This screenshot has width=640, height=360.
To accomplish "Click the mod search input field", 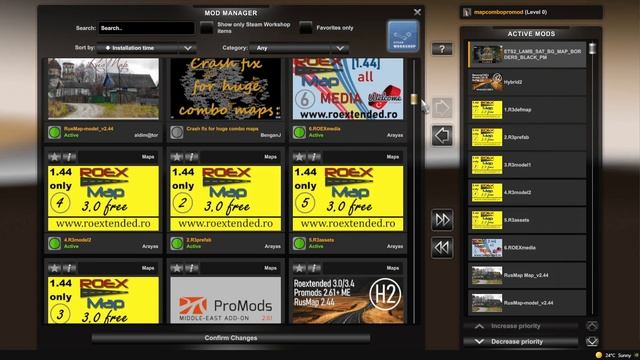I will [x=146, y=28].
